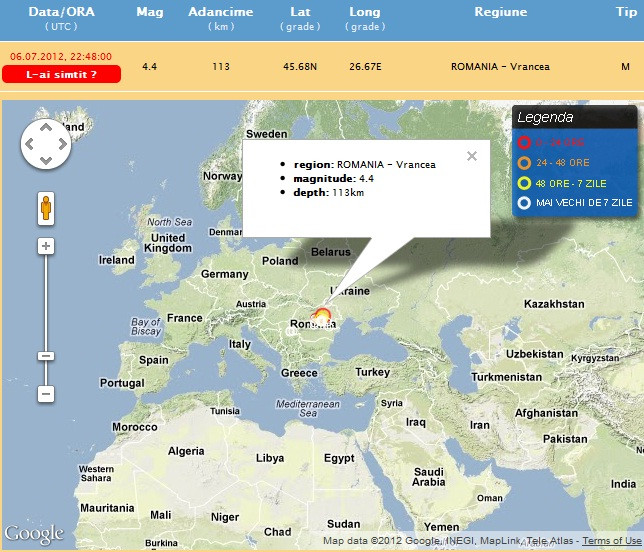Zoom out using the minus button
Viewport: 644px width, 552px height.
coord(45,393)
